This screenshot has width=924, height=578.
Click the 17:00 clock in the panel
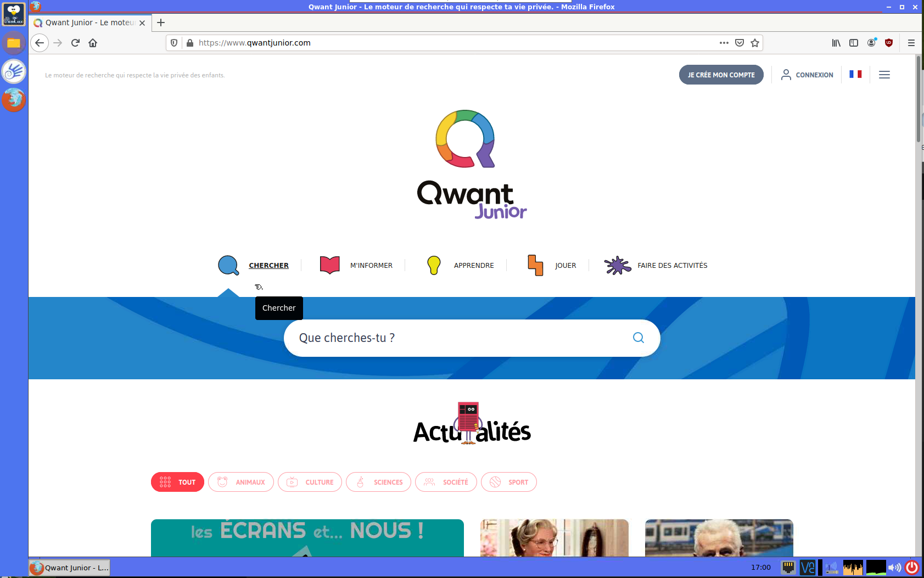tap(760, 568)
